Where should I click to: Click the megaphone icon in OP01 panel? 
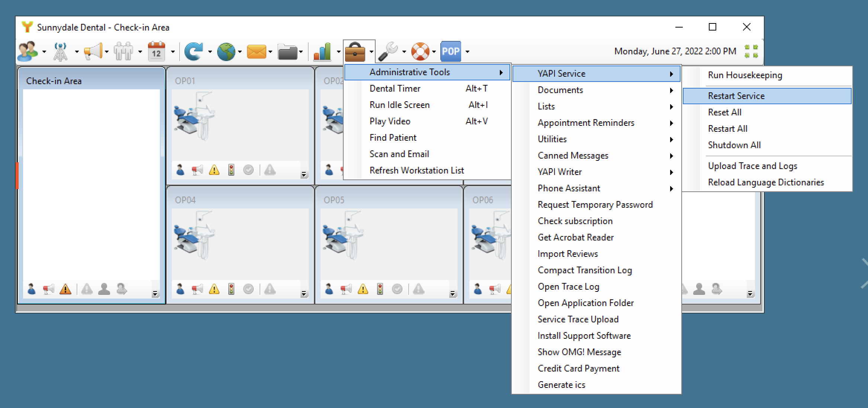[197, 170]
